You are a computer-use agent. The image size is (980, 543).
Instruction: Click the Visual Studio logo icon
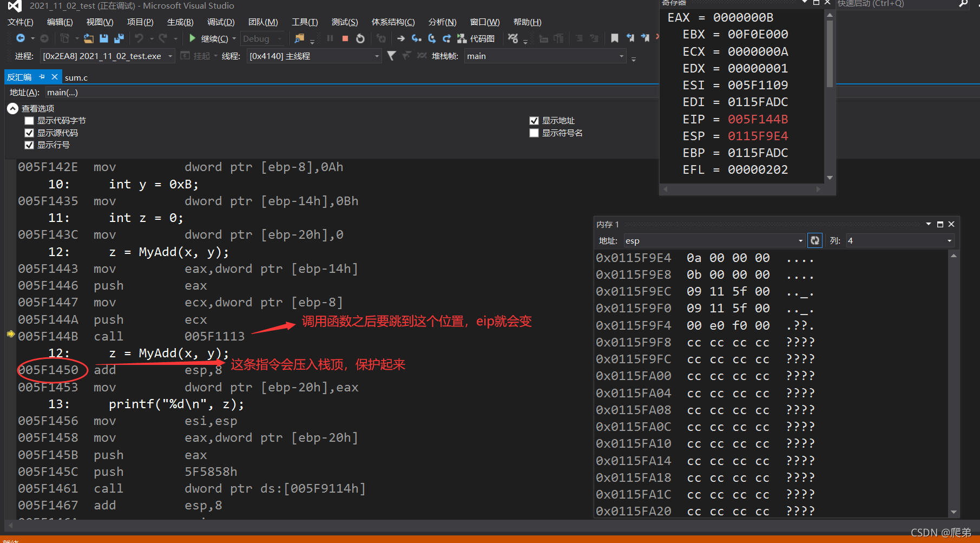coord(15,6)
